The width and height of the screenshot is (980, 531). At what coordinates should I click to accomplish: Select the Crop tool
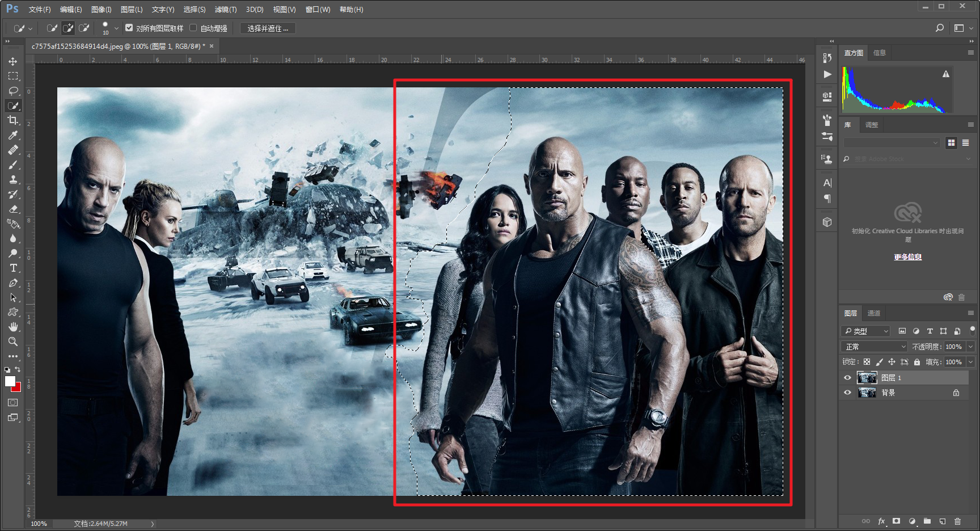[x=13, y=120]
